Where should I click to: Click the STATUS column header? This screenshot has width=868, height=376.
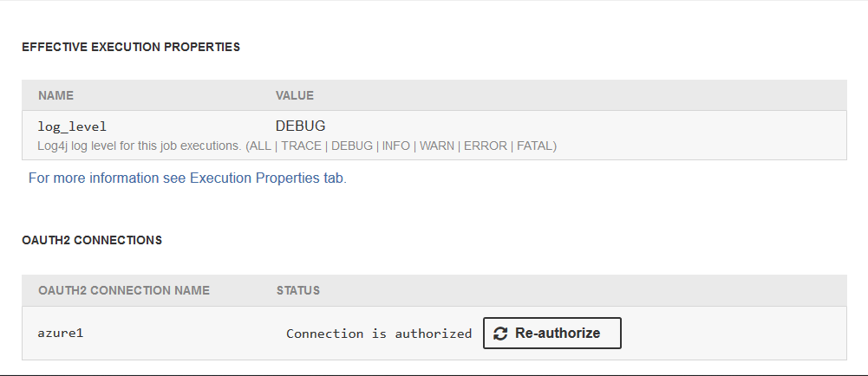click(298, 290)
